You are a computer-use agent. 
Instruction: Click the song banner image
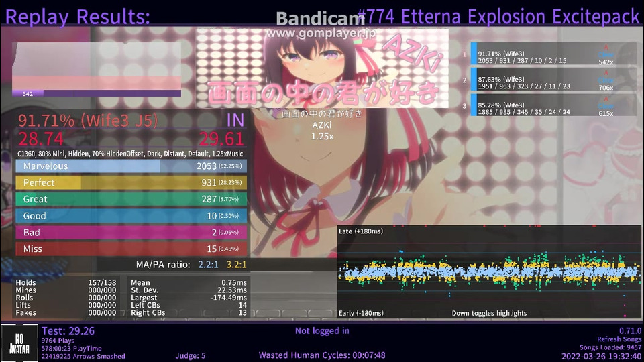(x=322, y=68)
